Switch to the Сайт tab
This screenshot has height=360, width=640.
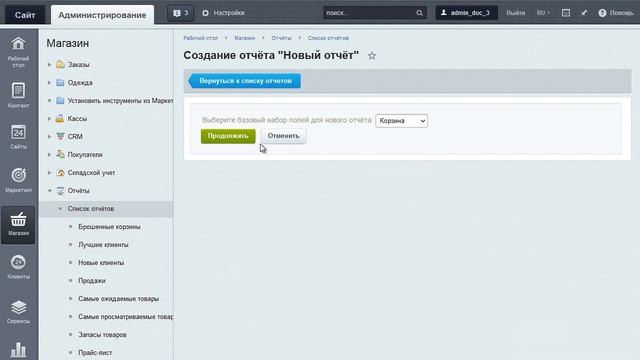coord(25,15)
